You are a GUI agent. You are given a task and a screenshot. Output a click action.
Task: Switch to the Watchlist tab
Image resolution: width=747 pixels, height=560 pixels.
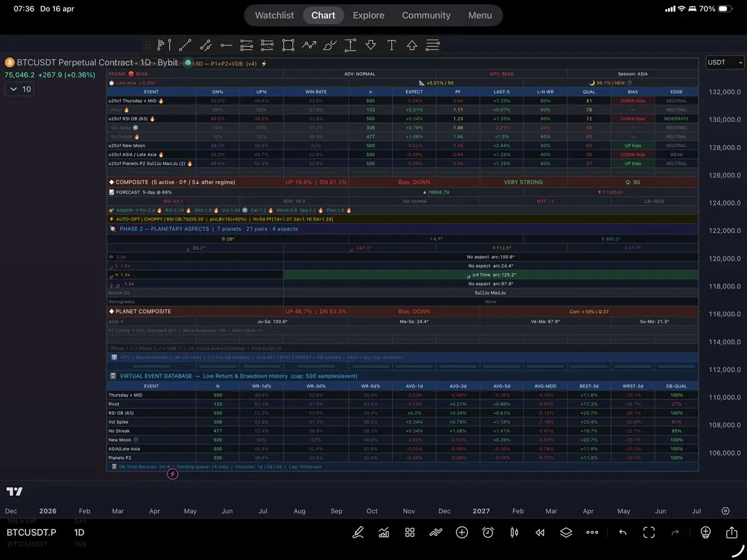[x=275, y=16]
